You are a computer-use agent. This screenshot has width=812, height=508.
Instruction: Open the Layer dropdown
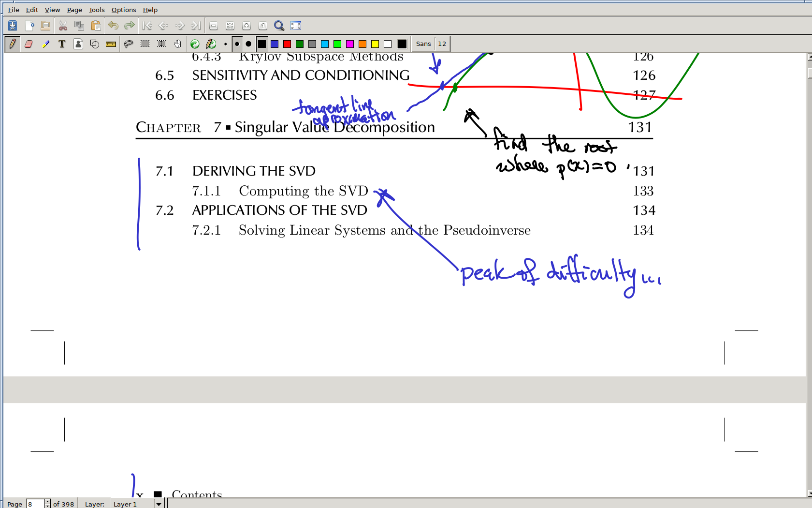[x=159, y=504]
